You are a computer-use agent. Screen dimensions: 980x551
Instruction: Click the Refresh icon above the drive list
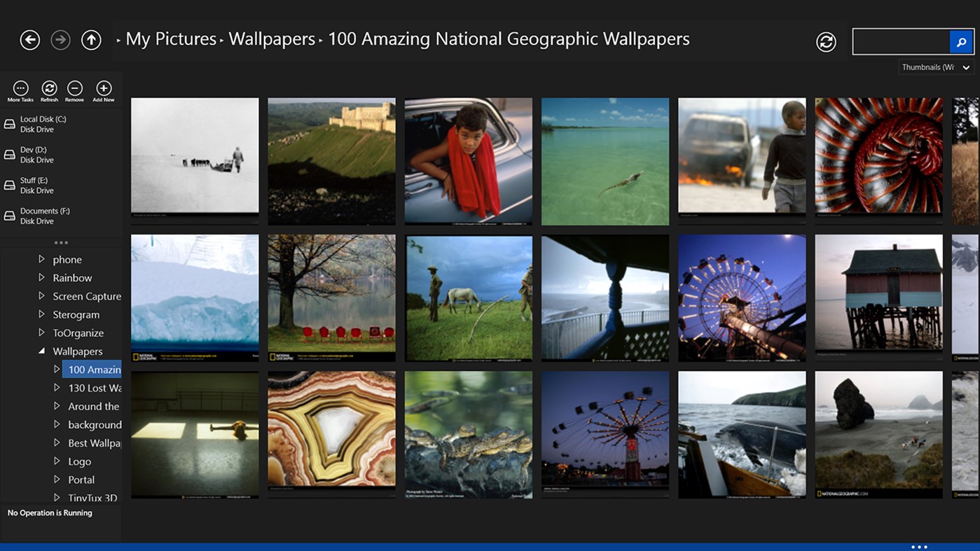pyautogui.click(x=49, y=90)
